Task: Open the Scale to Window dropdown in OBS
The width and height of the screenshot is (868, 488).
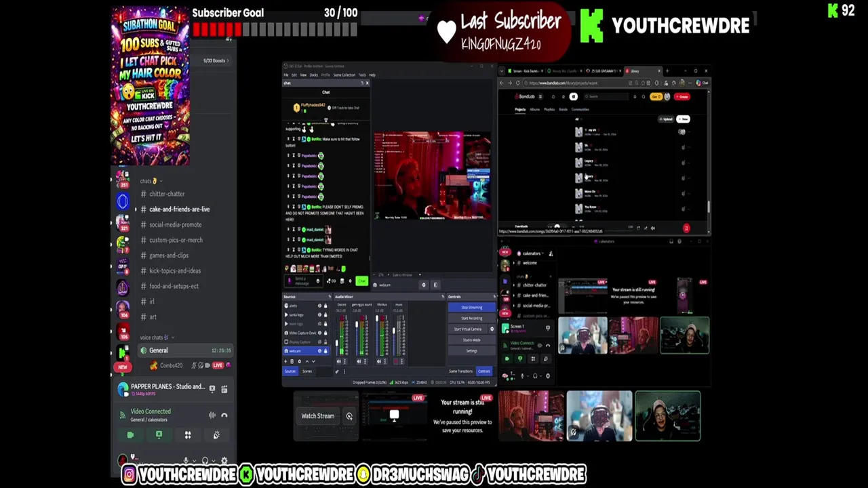Action: pyautogui.click(x=406, y=274)
